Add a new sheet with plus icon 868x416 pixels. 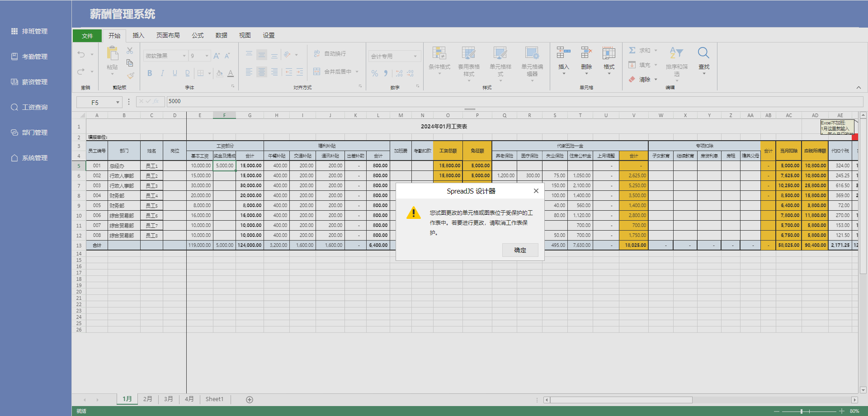(250, 399)
